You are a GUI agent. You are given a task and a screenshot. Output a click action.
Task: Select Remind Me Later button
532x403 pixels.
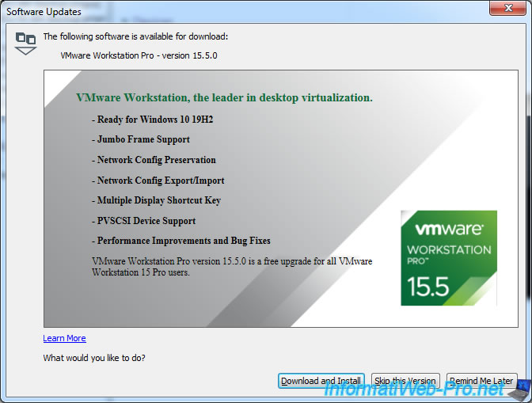tap(481, 381)
